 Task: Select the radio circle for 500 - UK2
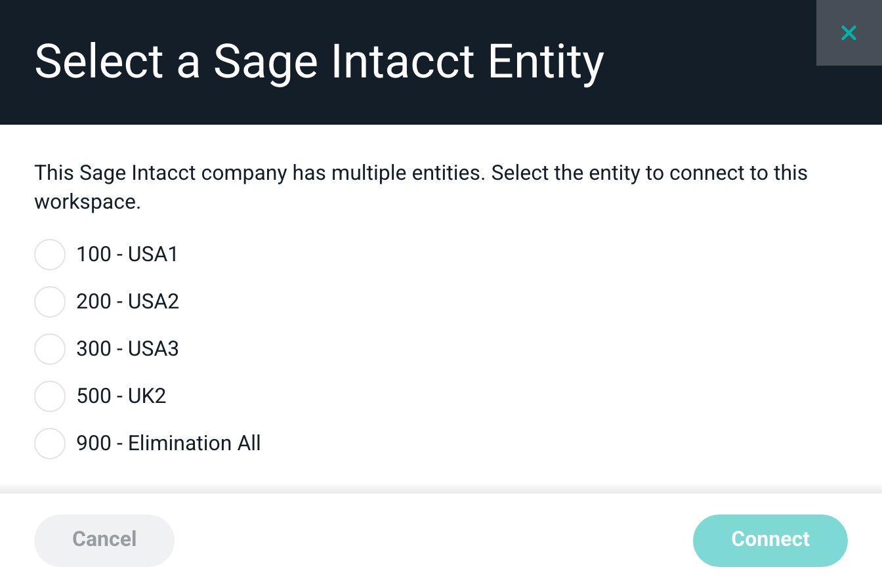(x=50, y=396)
